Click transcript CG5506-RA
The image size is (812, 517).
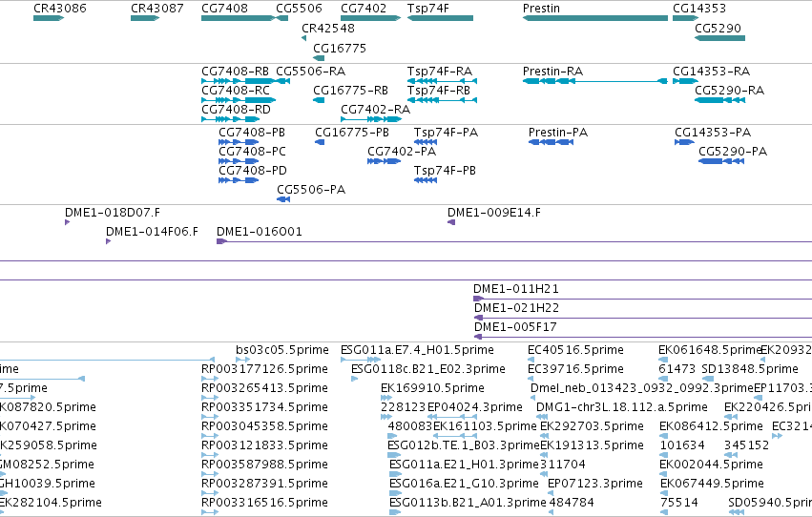(282, 81)
